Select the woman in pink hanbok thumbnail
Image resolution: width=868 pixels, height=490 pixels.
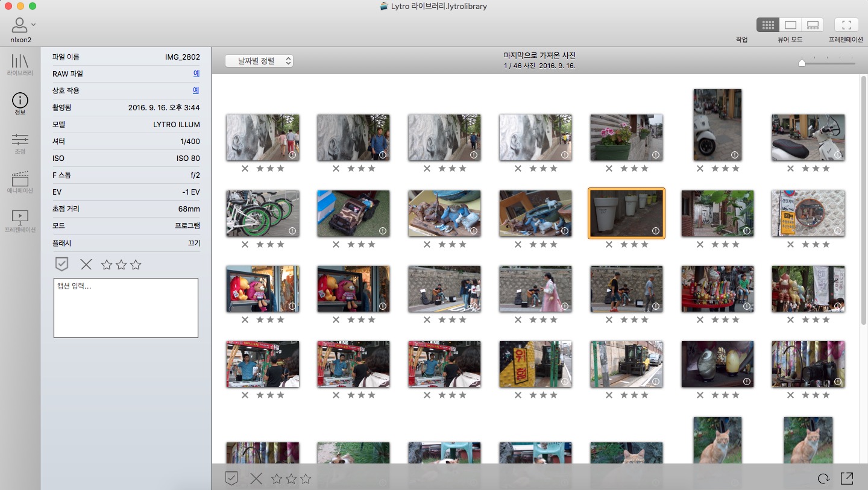[x=535, y=289]
